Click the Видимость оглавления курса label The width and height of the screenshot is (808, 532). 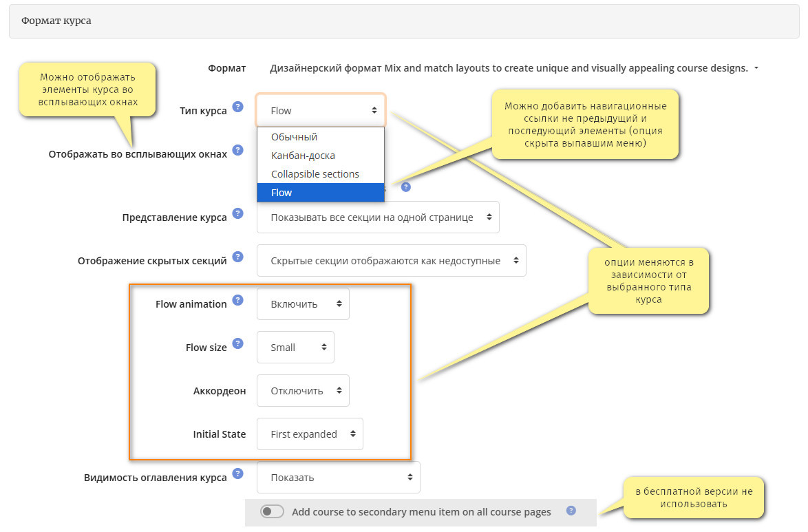click(x=155, y=478)
